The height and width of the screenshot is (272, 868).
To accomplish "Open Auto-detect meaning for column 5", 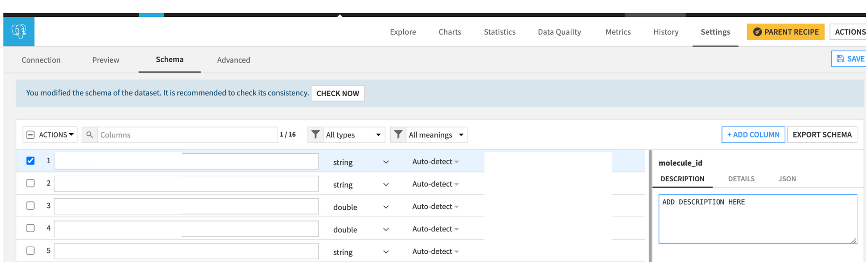I will coord(435,251).
